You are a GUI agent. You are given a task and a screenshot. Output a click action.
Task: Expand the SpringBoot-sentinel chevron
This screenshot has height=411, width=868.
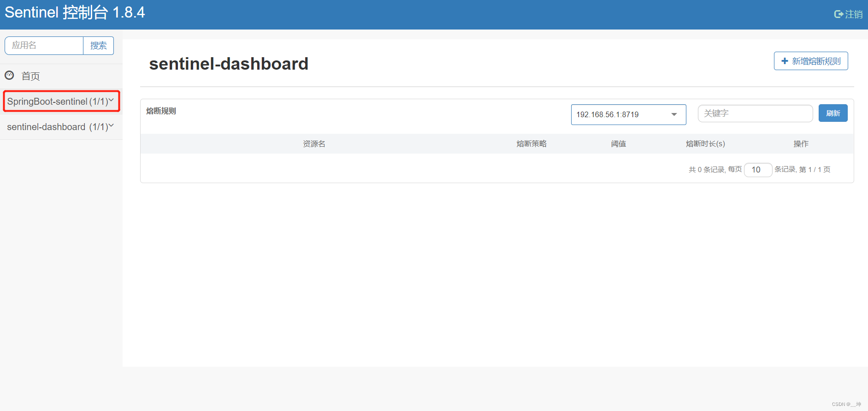coord(111,100)
